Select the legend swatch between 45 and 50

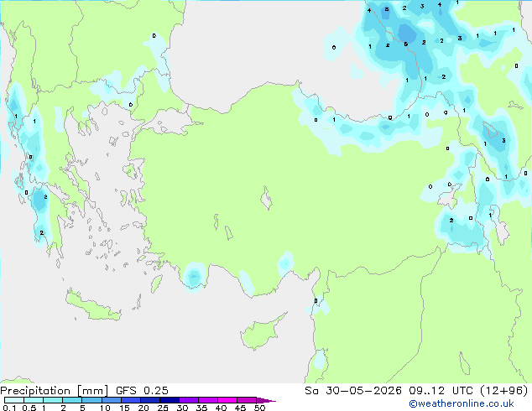coord(247,400)
